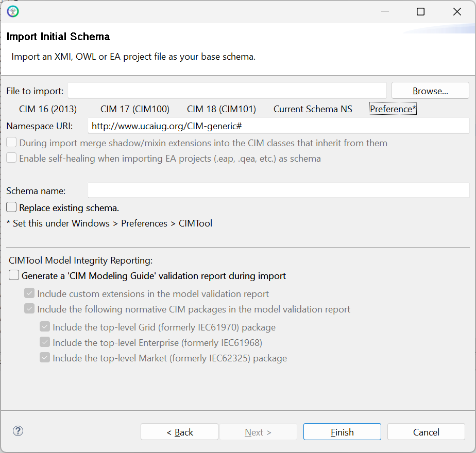
Task: Select the CIM 18 (CIM101) namespace preset
Action: coord(222,109)
